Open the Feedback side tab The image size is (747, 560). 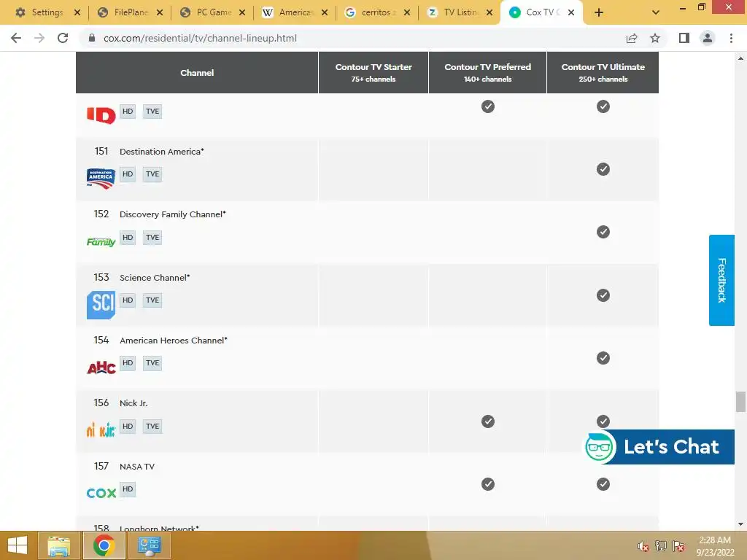click(x=721, y=280)
